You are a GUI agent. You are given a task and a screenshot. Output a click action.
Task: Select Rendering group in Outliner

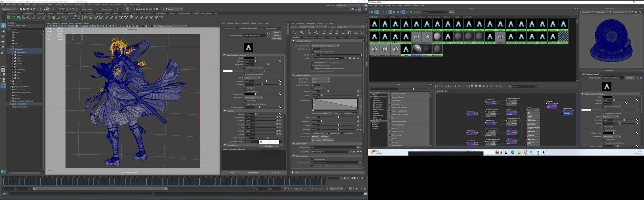(19, 50)
